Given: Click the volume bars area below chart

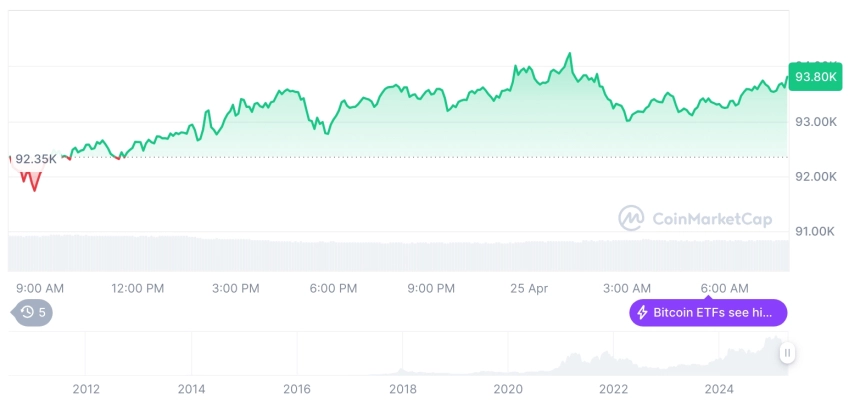Looking at the screenshot, I should click(x=399, y=254).
